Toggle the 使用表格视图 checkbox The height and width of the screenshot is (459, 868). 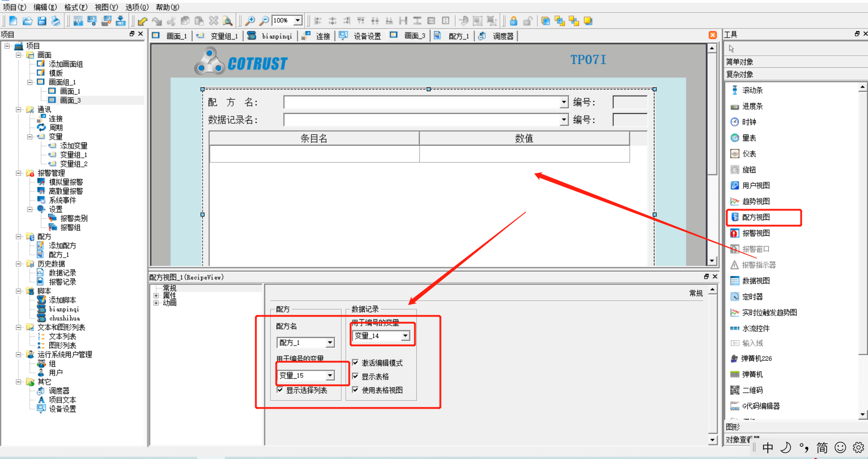[355, 390]
